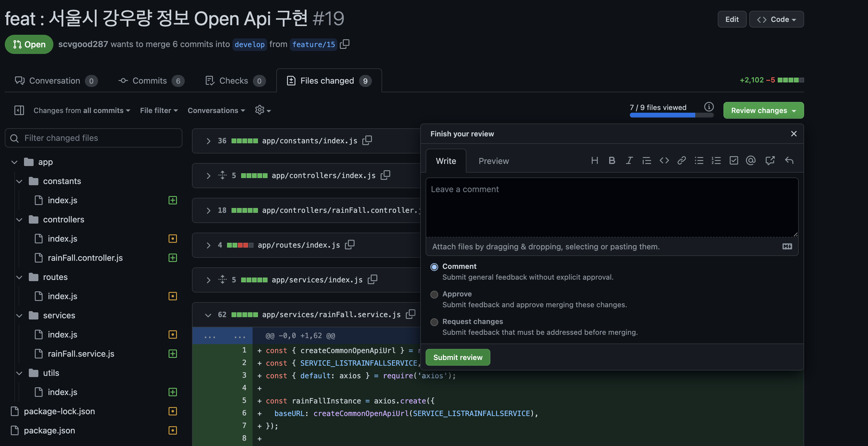Toggle the file tree sidebar icon

click(19, 110)
